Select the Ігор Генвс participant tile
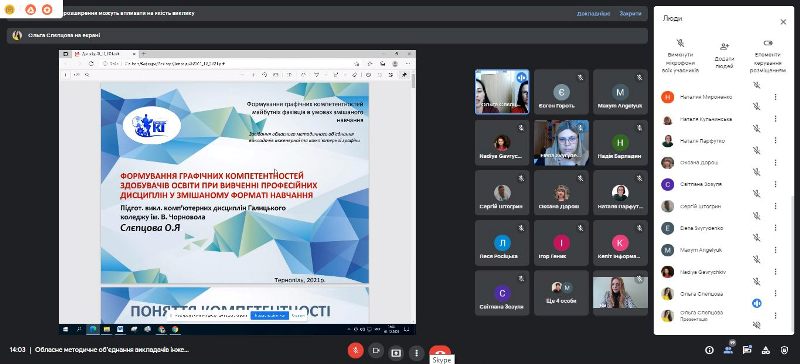The width and height of the screenshot is (800, 364). (561, 242)
